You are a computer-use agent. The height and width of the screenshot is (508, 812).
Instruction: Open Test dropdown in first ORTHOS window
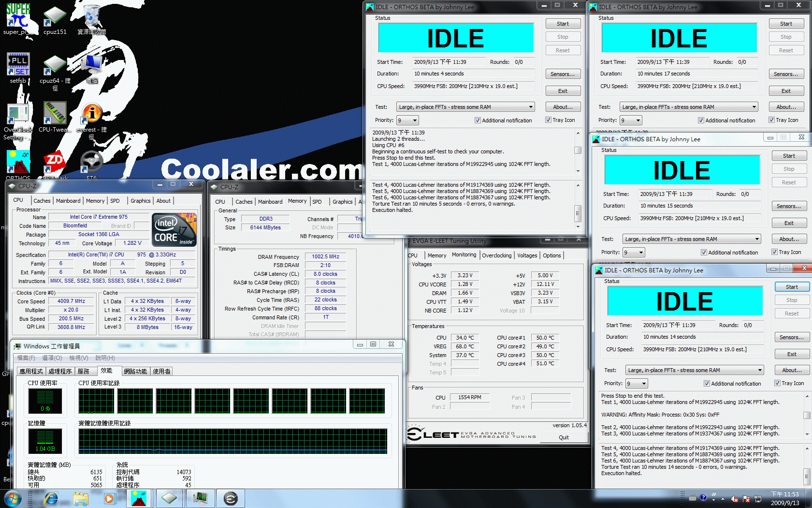(465, 107)
